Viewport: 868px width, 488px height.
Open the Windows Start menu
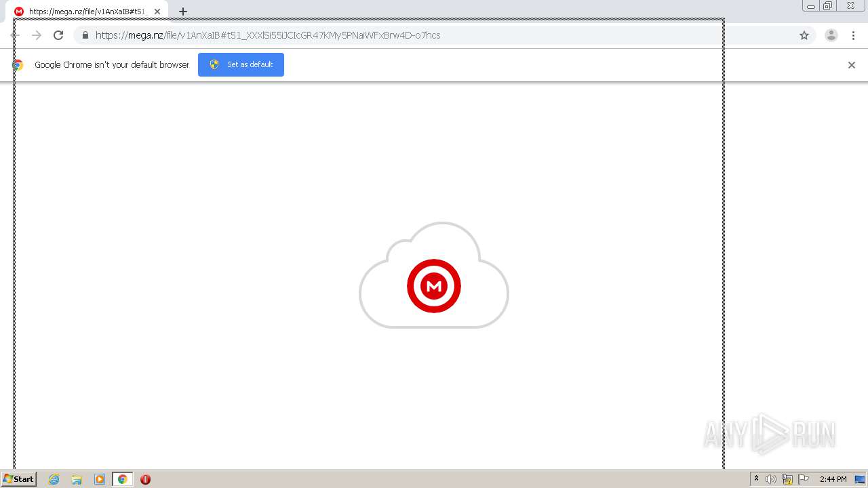(x=19, y=479)
